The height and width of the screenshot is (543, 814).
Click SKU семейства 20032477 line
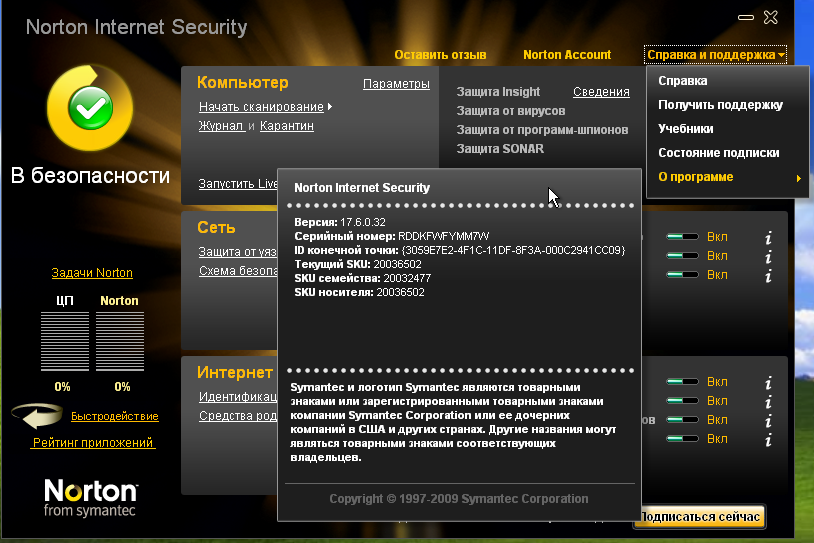click(362, 278)
